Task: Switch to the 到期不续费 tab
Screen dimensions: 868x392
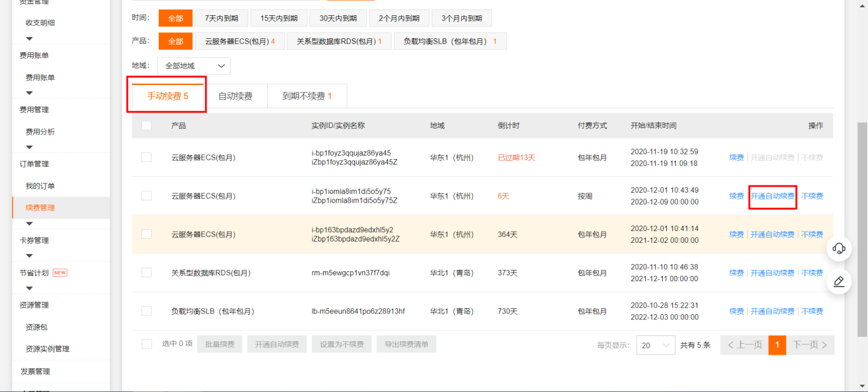Action: point(307,96)
